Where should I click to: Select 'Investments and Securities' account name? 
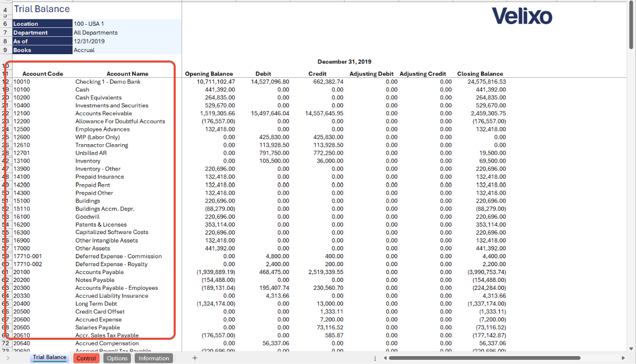coord(112,105)
